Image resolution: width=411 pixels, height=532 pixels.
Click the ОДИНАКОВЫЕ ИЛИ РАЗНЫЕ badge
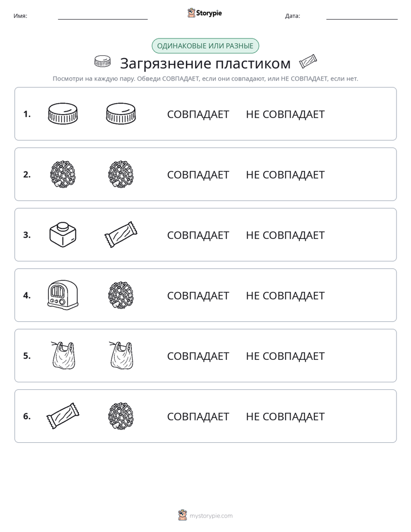205,46
